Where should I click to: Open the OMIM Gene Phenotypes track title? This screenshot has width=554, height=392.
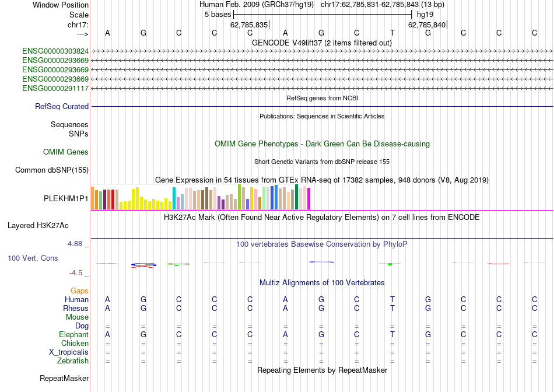[x=322, y=144]
